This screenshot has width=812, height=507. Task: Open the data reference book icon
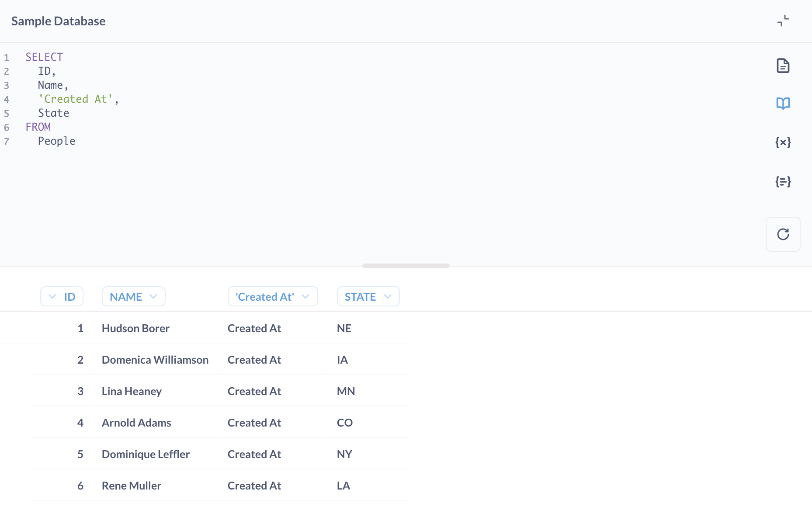click(783, 104)
